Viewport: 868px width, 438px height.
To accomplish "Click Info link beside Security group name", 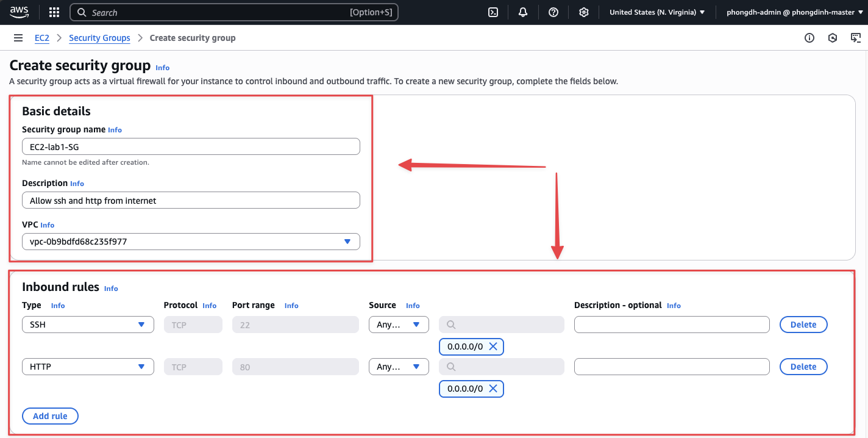I will [115, 130].
